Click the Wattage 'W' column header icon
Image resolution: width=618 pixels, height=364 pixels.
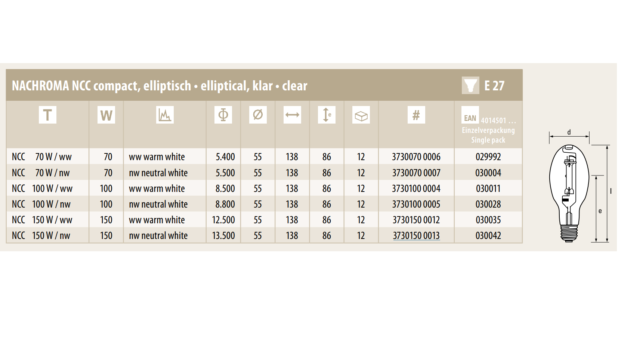pyautogui.click(x=106, y=115)
